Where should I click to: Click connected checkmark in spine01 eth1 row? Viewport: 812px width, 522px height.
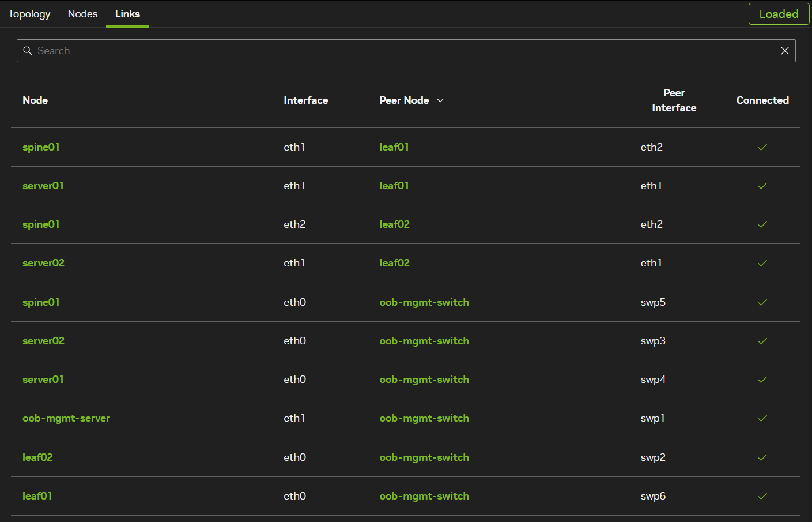(762, 147)
